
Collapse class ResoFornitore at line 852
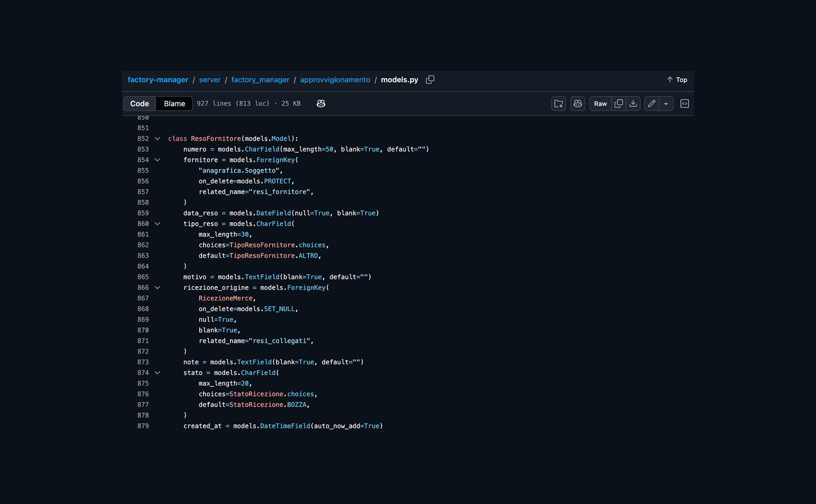(x=157, y=139)
